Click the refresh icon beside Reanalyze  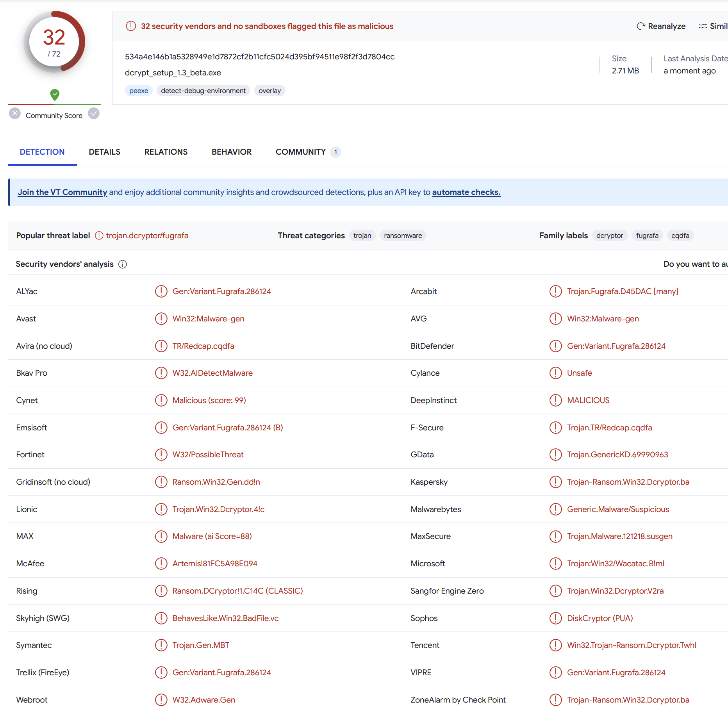point(641,26)
